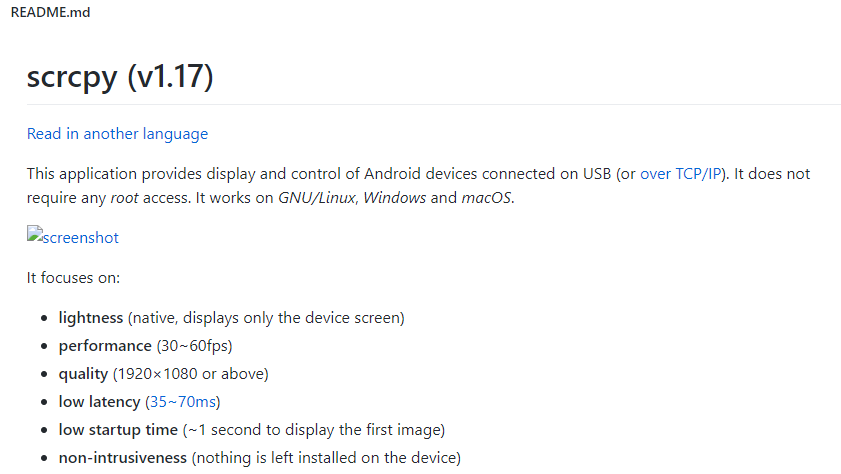This screenshot has width=841, height=474.
Task: Open the 35~70ms latency link
Action: pyautogui.click(x=183, y=401)
